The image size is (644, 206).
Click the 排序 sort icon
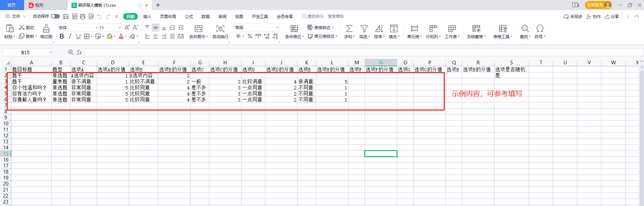pos(379,28)
